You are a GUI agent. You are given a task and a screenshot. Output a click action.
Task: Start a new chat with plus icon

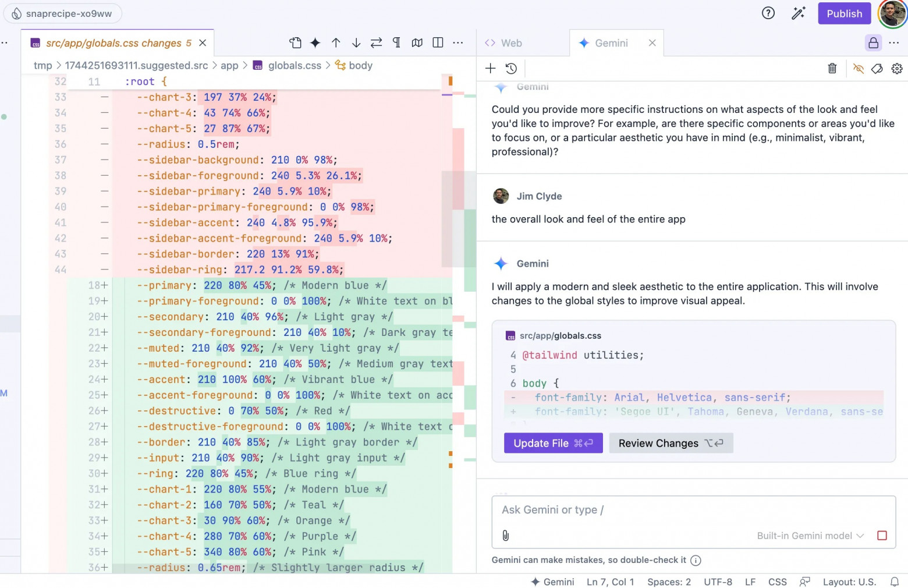tap(490, 69)
